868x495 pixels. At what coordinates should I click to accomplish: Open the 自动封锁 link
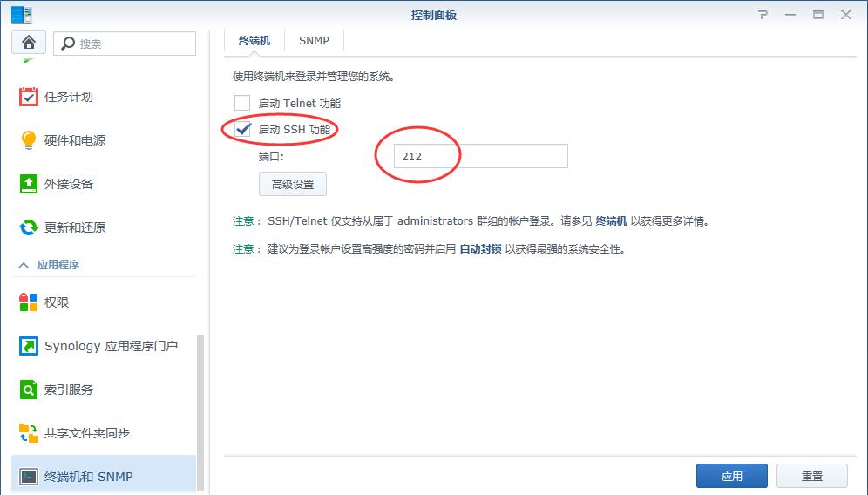[480, 248]
